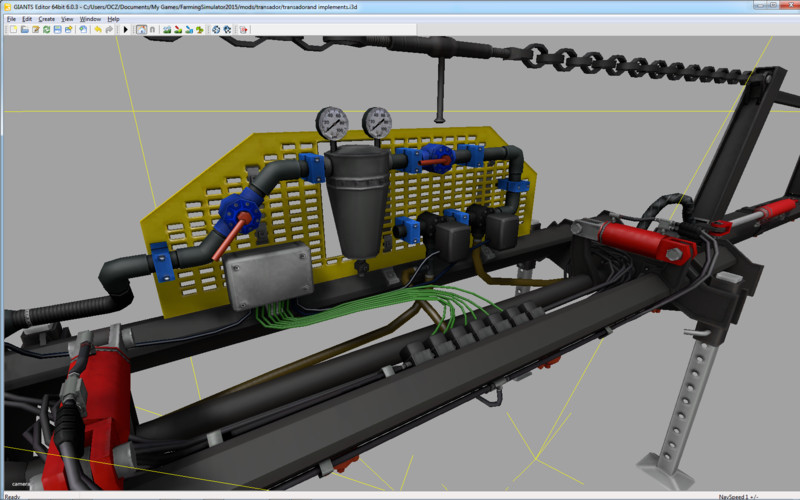
Task: Open the View menu
Action: pos(67,19)
